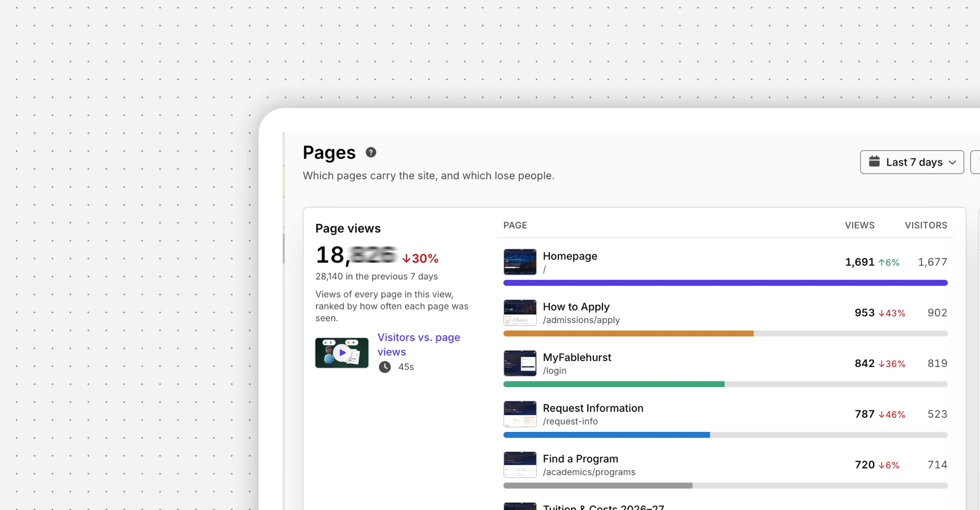Click the calendar icon in the date selector
The image size is (980, 510).
[x=874, y=161]
